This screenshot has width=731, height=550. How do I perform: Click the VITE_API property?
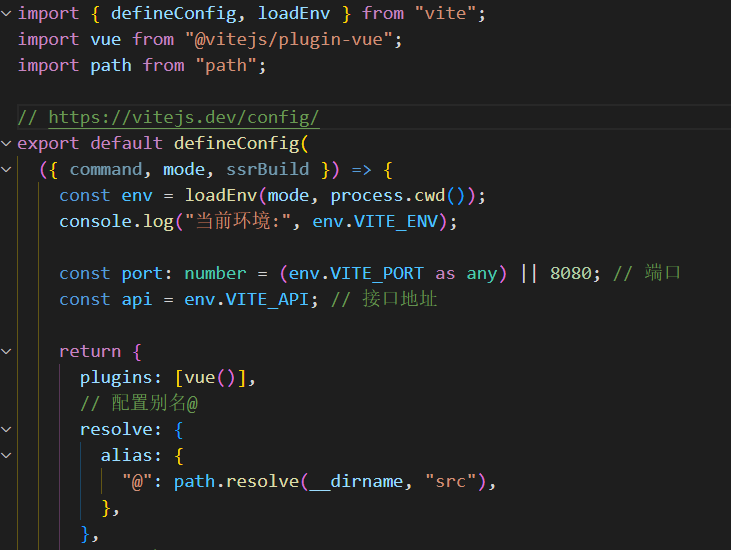(267, 300)
